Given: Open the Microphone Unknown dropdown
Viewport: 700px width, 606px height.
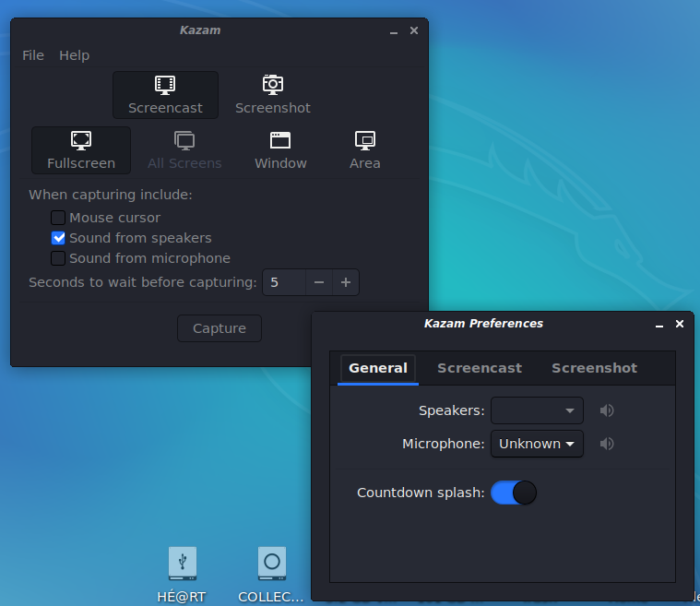Looking at the screenshot, I should click(x=537, y=444).
